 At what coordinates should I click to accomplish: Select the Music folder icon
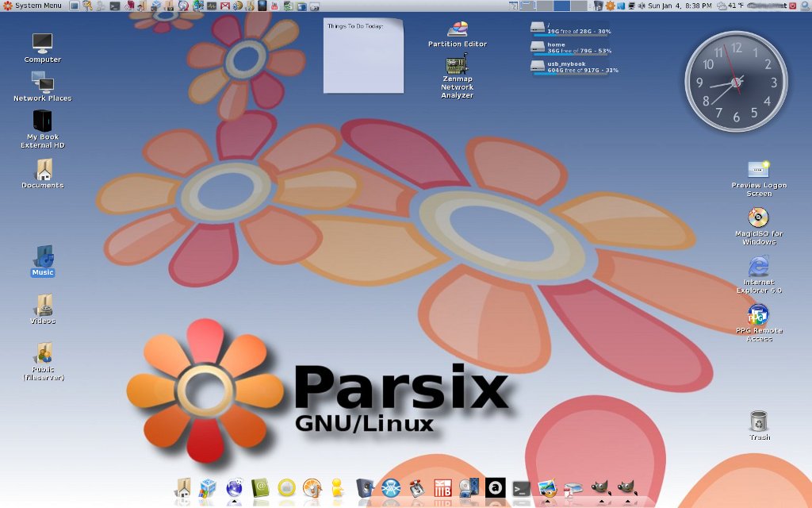(43, 260)
